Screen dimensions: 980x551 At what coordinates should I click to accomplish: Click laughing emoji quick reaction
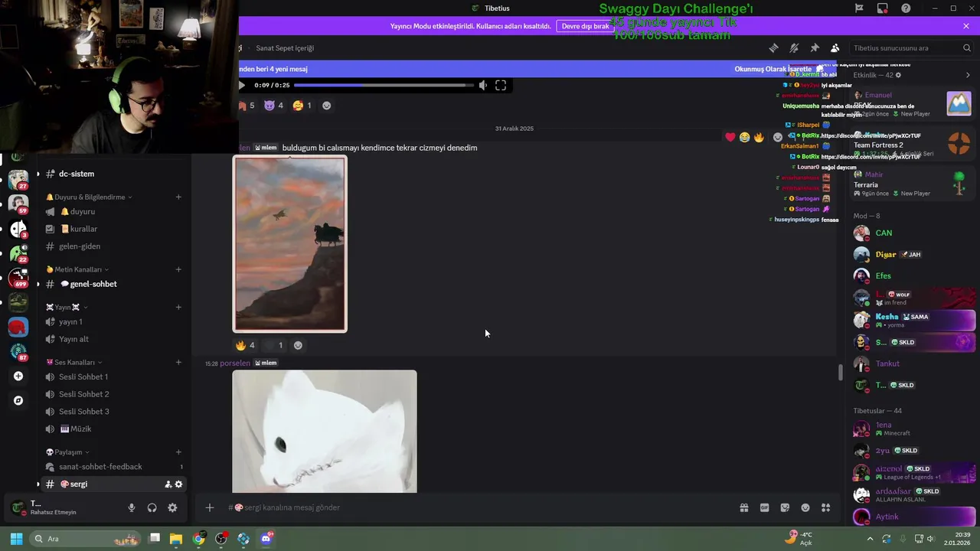click(744, 137)
